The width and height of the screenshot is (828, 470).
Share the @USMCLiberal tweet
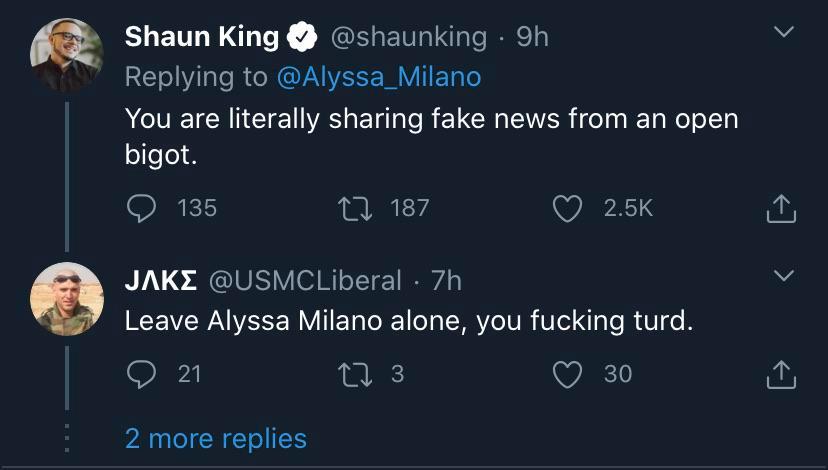pyautogui.click(x=781, y=373)
